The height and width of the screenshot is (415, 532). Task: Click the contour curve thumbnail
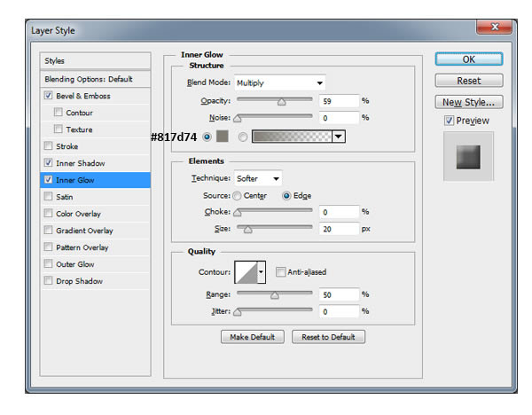click(246, 272)
